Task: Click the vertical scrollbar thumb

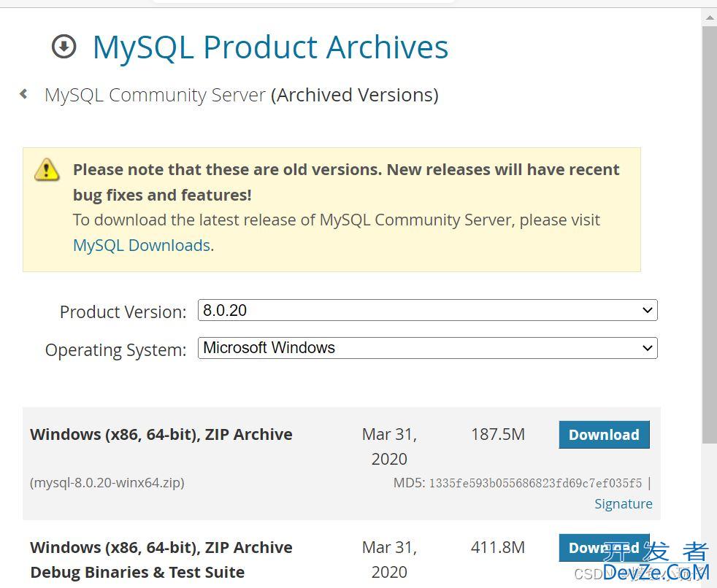Action: [710, 234]
